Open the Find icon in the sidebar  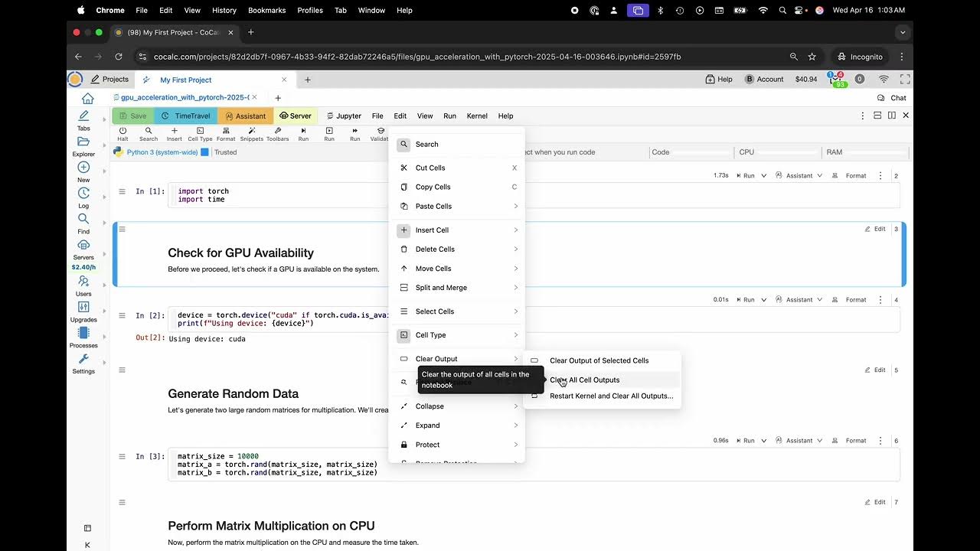click(x=83, y=222)
